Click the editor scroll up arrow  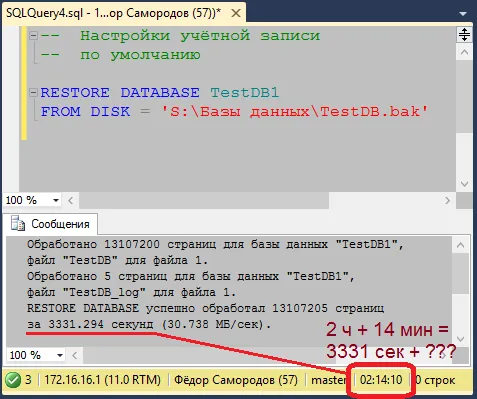point(464,52)
